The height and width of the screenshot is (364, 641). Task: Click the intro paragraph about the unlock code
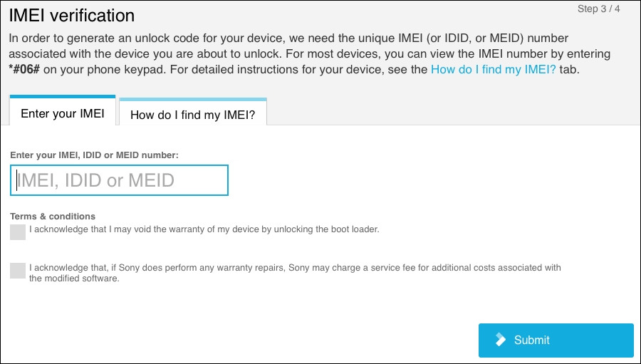click(310, 53)
